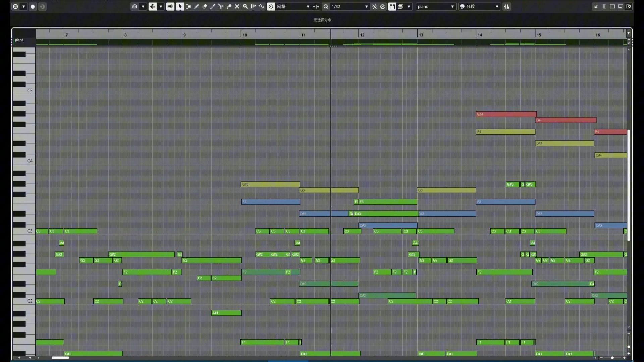Select the Comp tool
The image size is (644, 362).
click(x=253, y=6)
